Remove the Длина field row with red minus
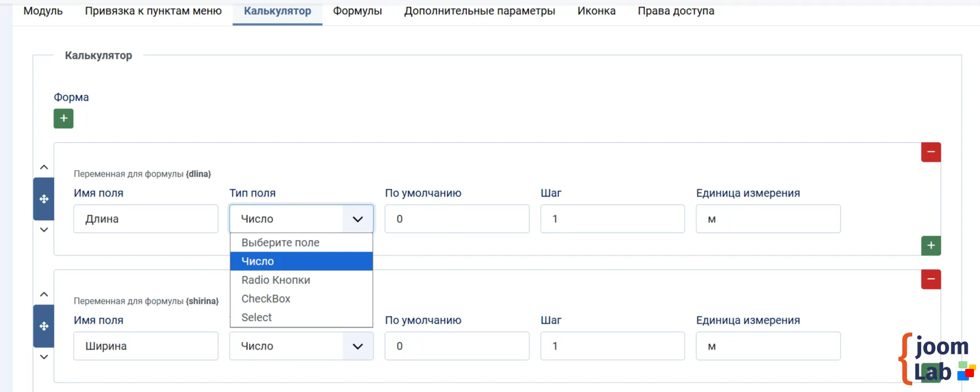This screenshot has height=392, width=980. click(930, 152)
